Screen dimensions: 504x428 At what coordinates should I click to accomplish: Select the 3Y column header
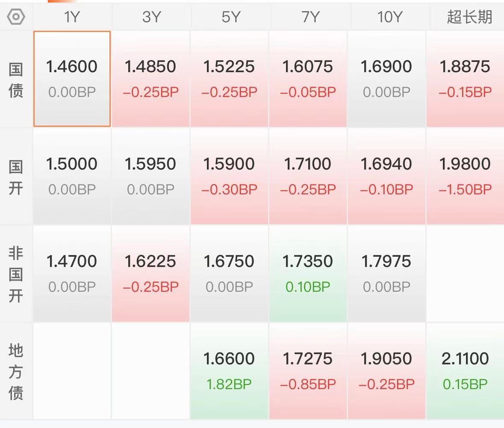click(x=151, y=17)
